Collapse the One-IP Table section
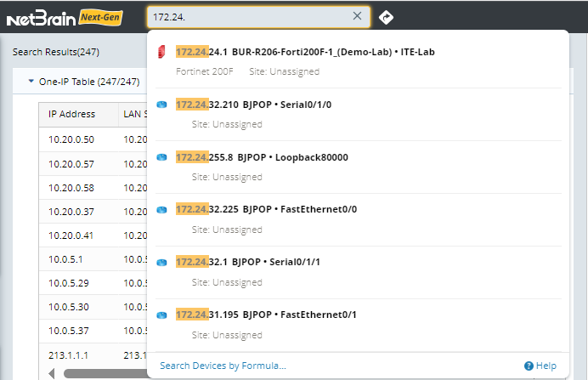Viewport: 588px width, 380px height. click(x=31, y=81)
